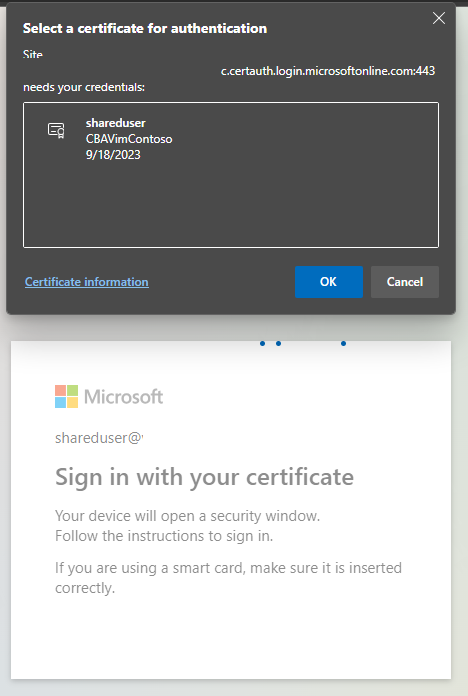Click the dialog title 'Select a certificate for authentication'

click(145, 28)
